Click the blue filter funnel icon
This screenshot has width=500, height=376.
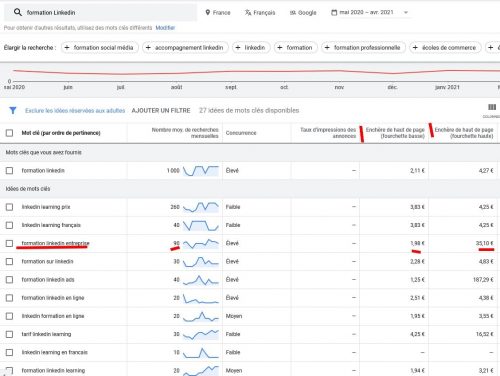(x=13, y=110)
